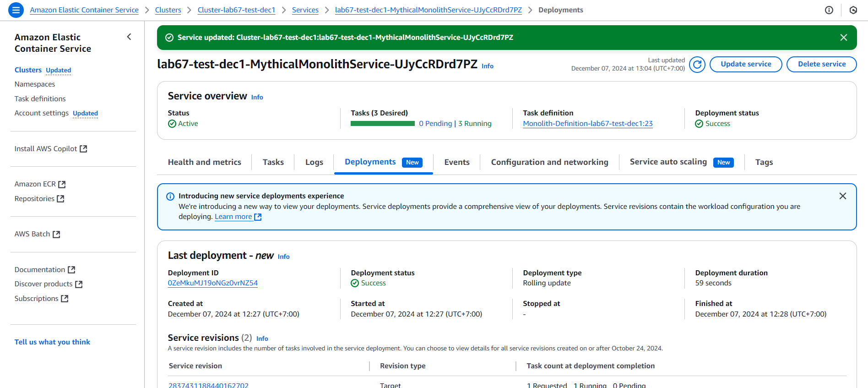Open Monolith-Definition-lab67-test-dec1:23 task definition
868x388 pixels.
click(588, 124)
